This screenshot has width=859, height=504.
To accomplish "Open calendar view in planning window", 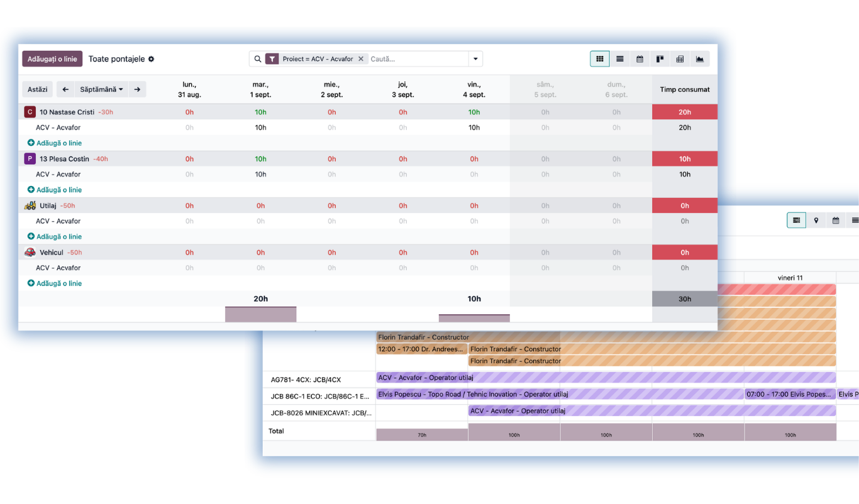I will coord(836,221).
